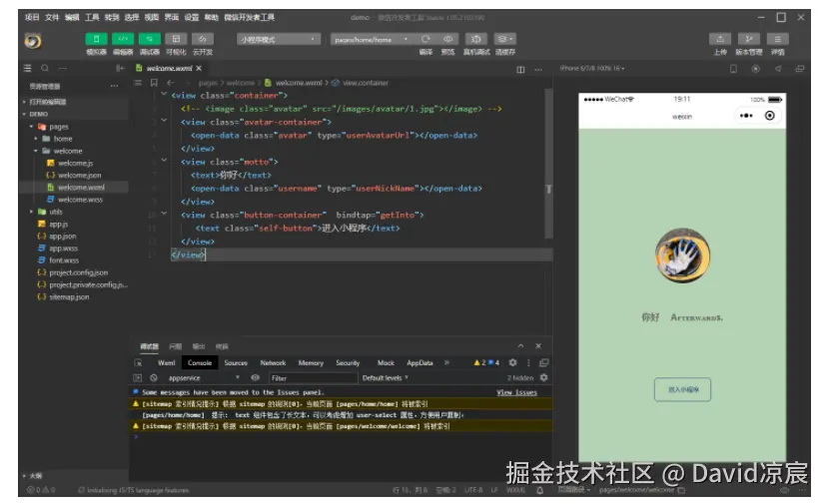Open the iPhone 6/7/8 device dropdown
The image size is (826, 504).
(x=592, y=69)
